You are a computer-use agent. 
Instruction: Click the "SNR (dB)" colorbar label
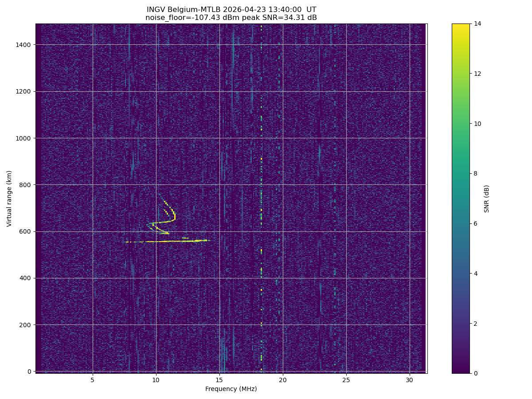coord(487,198)
